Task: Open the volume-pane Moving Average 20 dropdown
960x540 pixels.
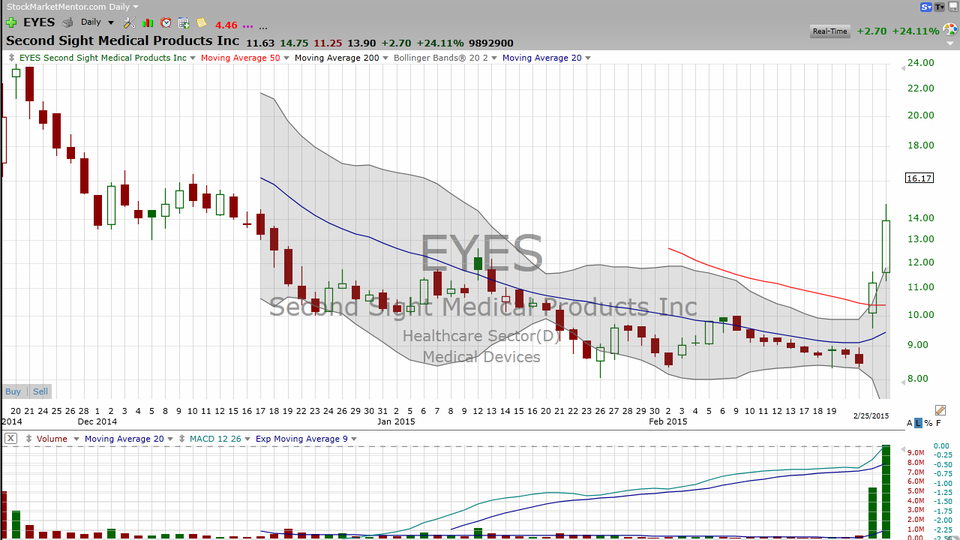Action: [170, 438]
